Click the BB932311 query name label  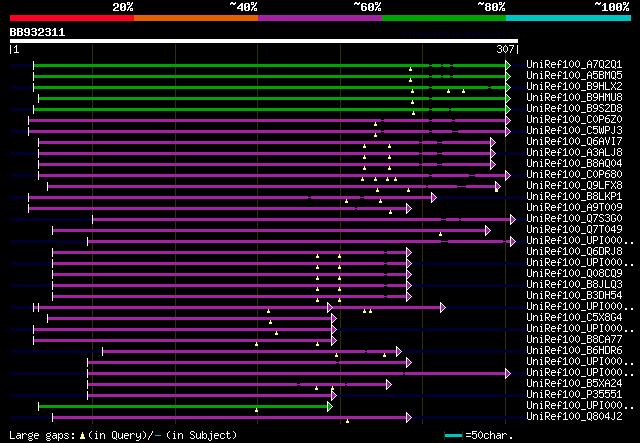(37, 32)
